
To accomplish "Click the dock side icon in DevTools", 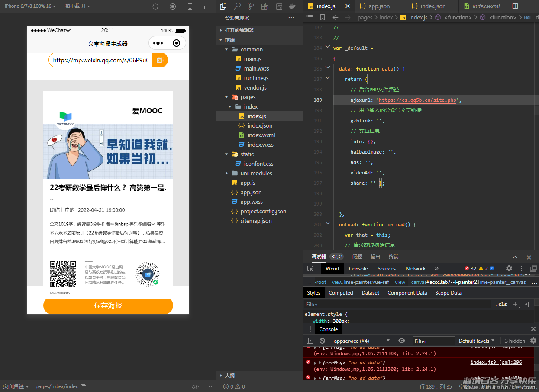I will pyautogui.click(x=533, y=268).
